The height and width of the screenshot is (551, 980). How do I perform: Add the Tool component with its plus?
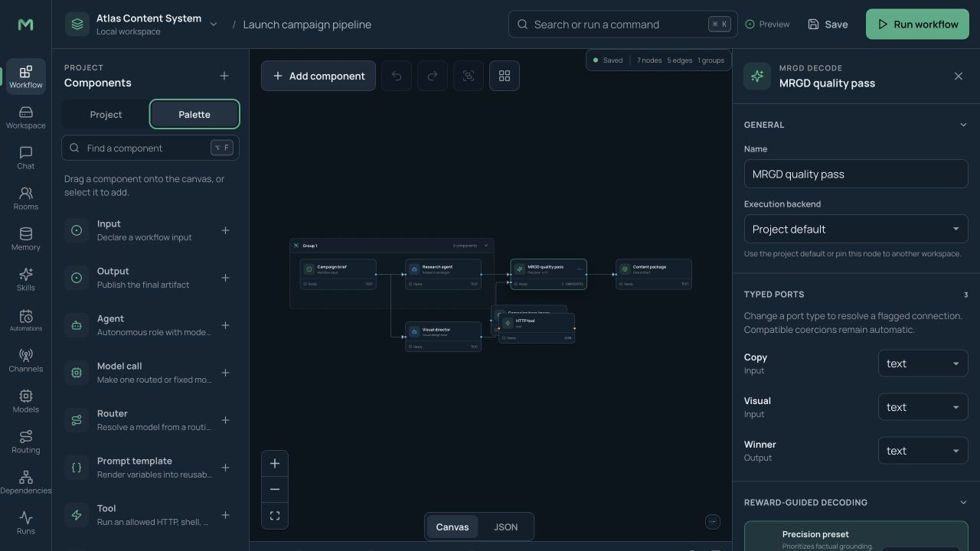tap(225, 515)
